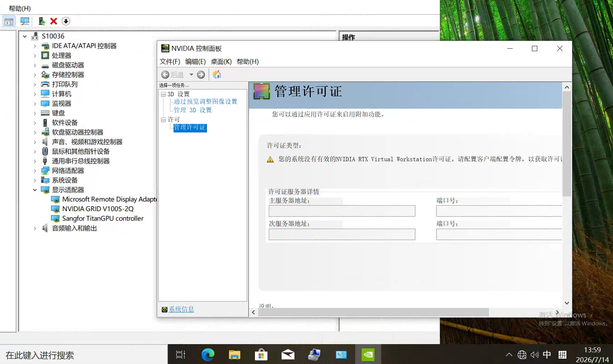The width and height of the screenshot is (613, 364).
Task: Click the Chinese input mode indicator 中
Action: [547, 354]
